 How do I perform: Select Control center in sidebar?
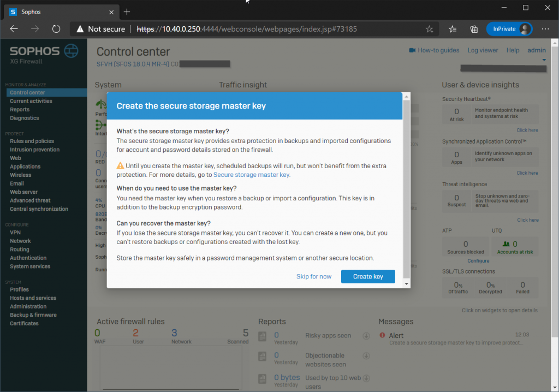point(27,92)
